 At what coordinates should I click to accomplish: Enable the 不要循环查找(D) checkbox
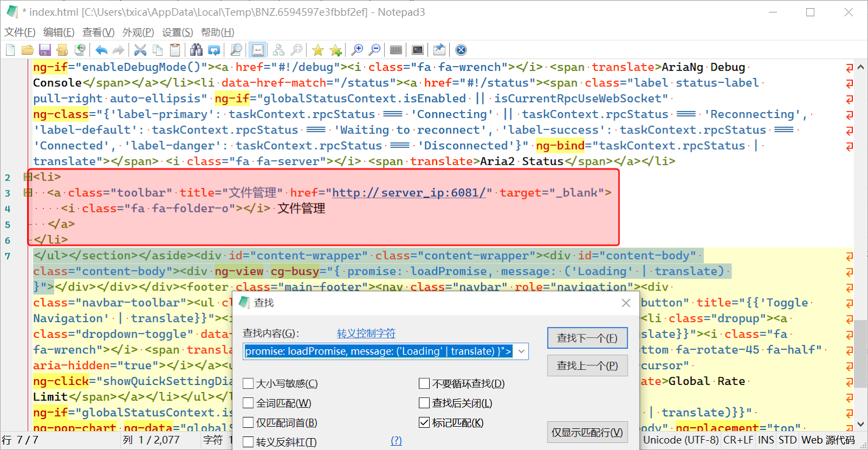click(x=424, y=384)
